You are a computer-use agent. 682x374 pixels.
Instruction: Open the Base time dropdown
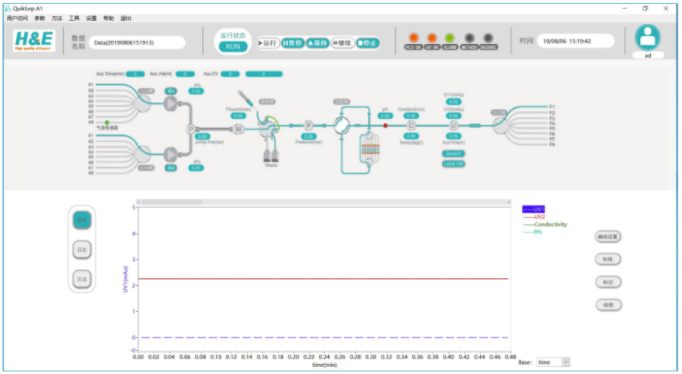(x=553, y=362)
